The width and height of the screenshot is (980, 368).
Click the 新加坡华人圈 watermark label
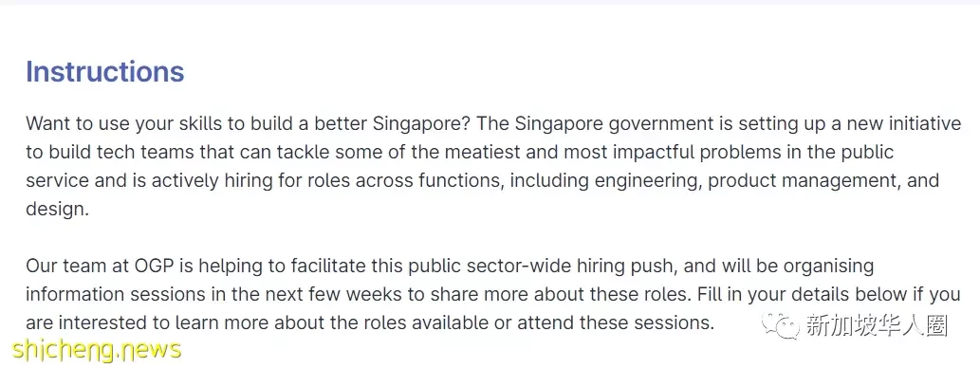(x=877, y=325)
